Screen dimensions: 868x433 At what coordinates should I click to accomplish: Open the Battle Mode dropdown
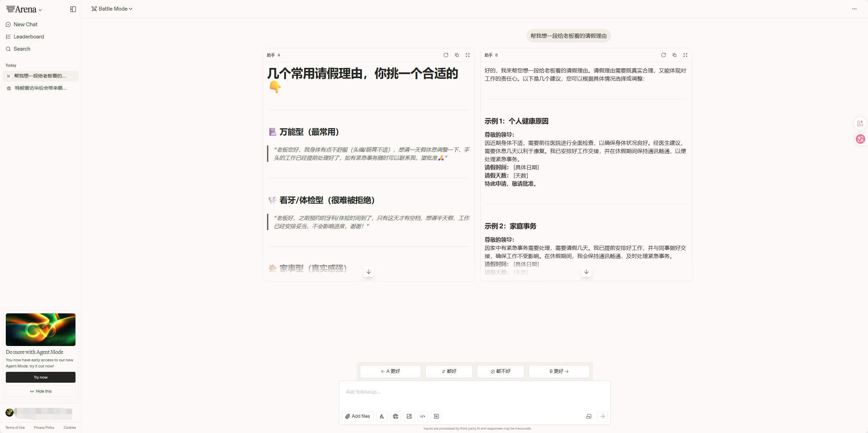click(x=112, y=9)
